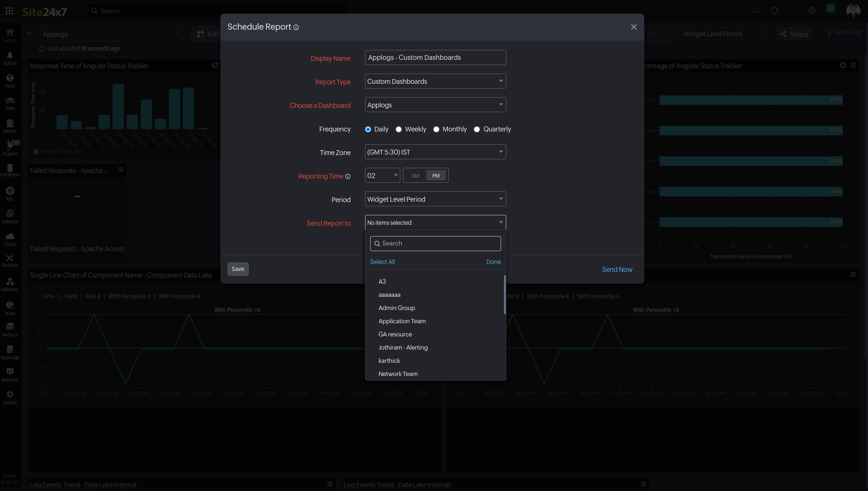Viewport: 868px width, 491px height.
Task: Click the recipient Search field
Action: (x=436, y=244)
